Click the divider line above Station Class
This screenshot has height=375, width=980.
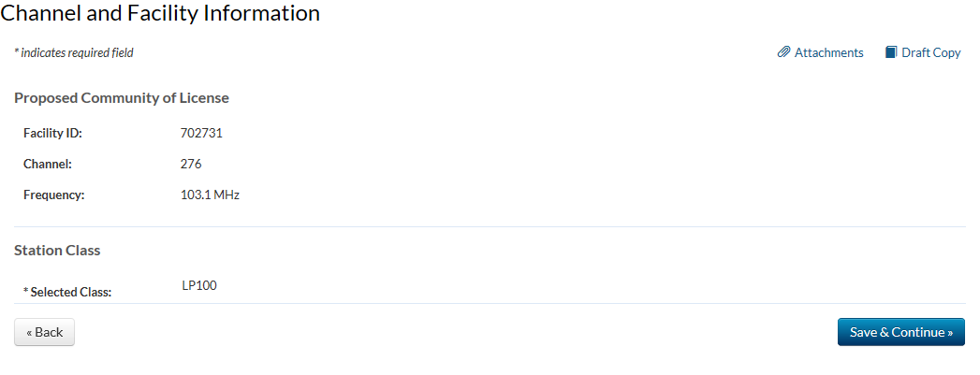click(x=490, y=226)
